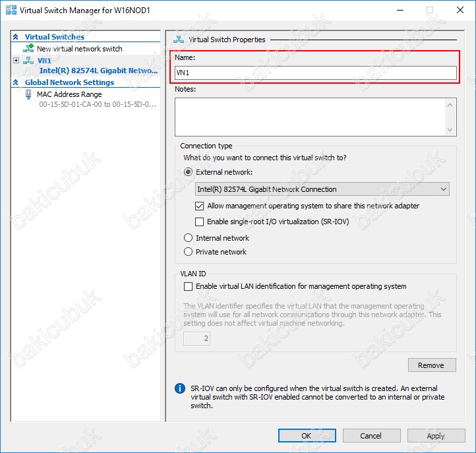The width and height of the screenshot is (476, 453).
Task: Click the Global Network Settings heading
Action: tap(69, 82)
